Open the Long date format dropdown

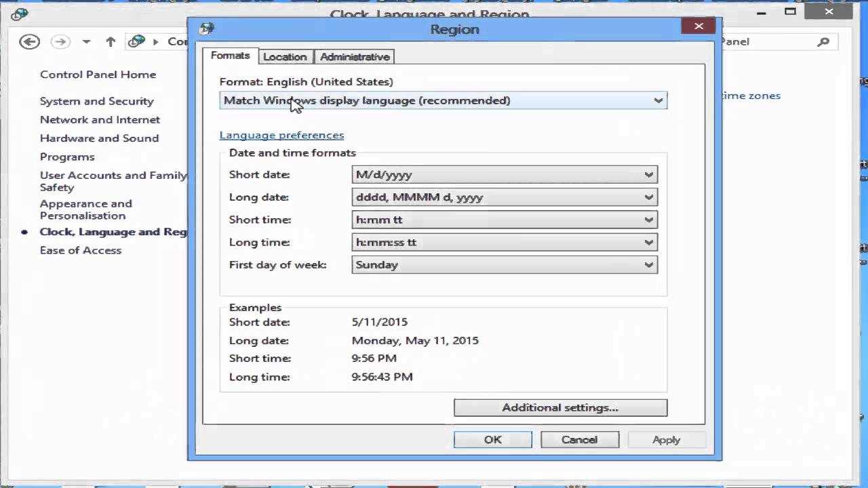click(505, 197)
